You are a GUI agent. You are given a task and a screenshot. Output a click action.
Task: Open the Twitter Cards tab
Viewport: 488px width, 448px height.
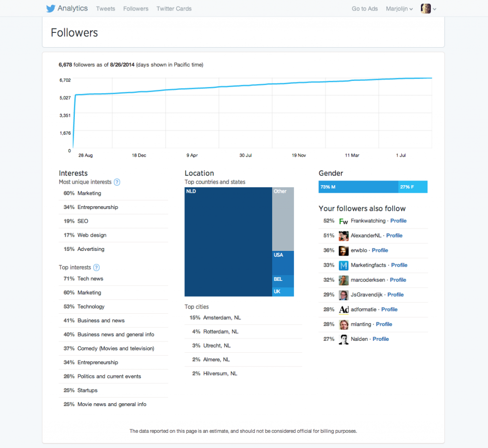click(x=174, y=9)
